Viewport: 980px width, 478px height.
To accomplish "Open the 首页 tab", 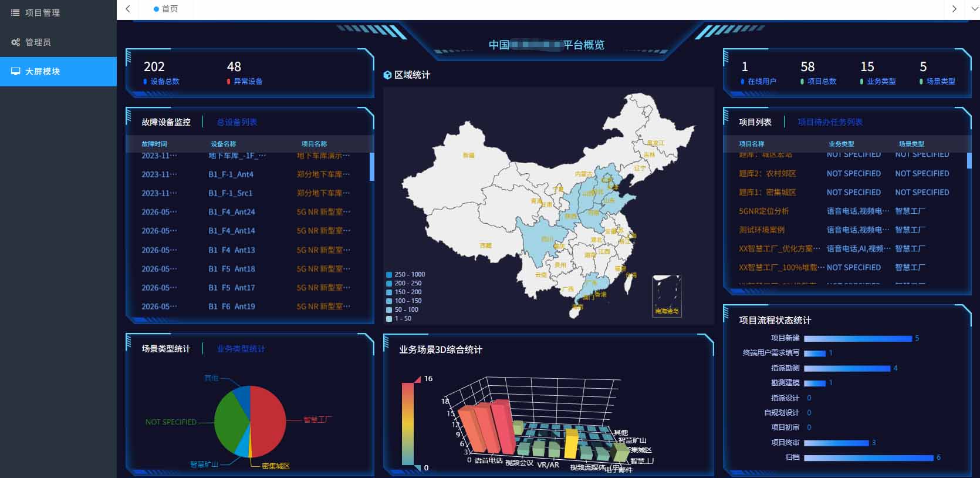I will coord(166,9).
